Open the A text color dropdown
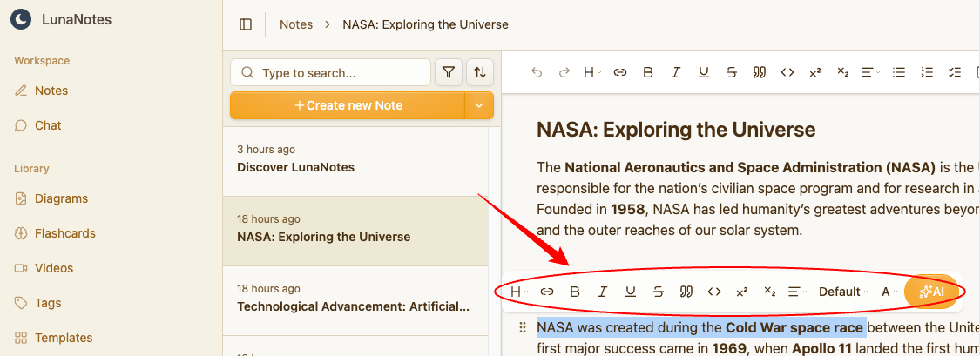Viewport: 980px width, 356px height. pos(889,292)
